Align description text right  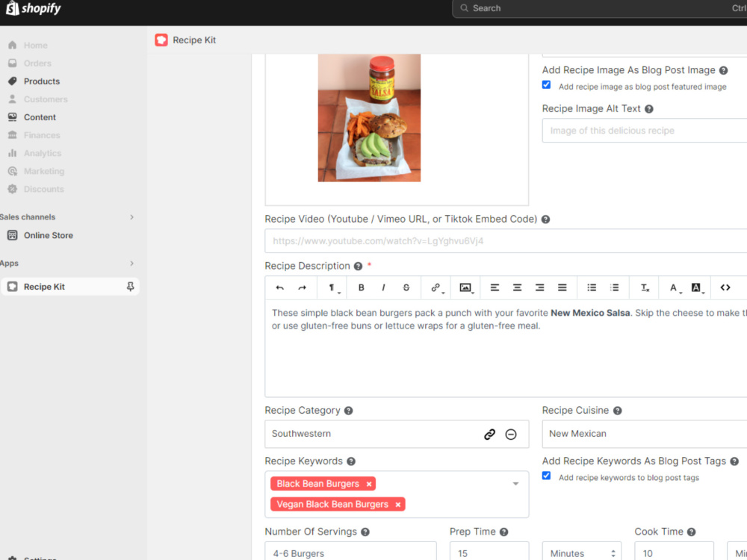click(x=539, y=287)
